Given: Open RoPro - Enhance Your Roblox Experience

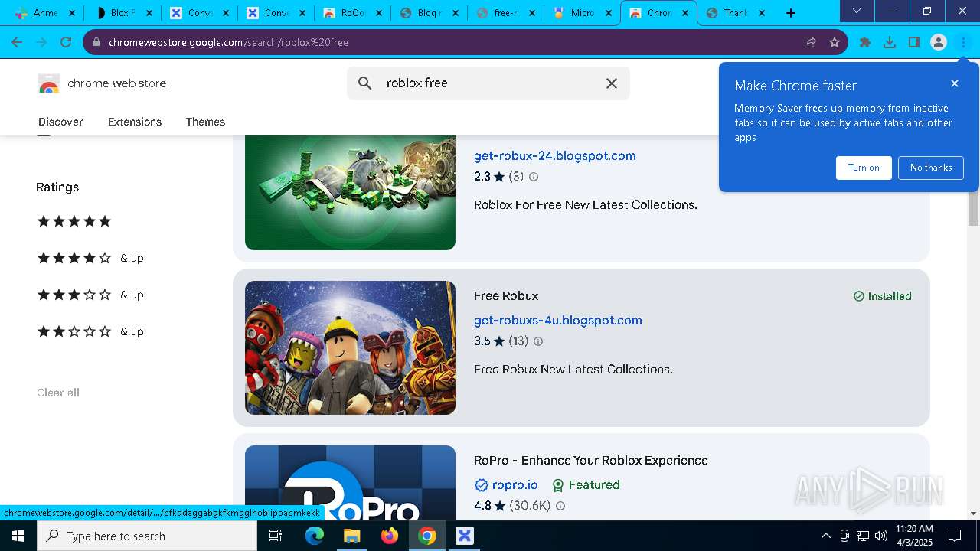Looking at the screenshot, I should [x=591, y=460].
